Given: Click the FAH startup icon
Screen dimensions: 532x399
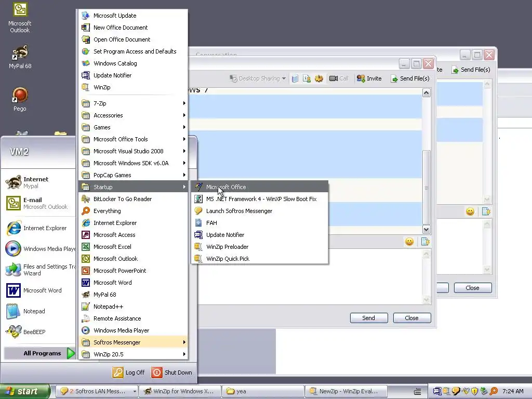Looking at the screenshot, I should click(198, 223).
